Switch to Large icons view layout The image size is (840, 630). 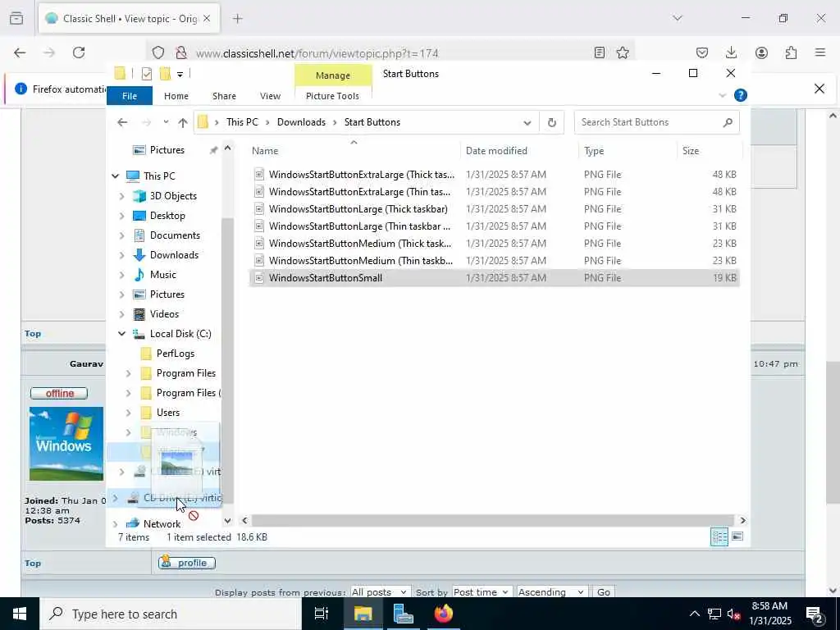(737, 536)
